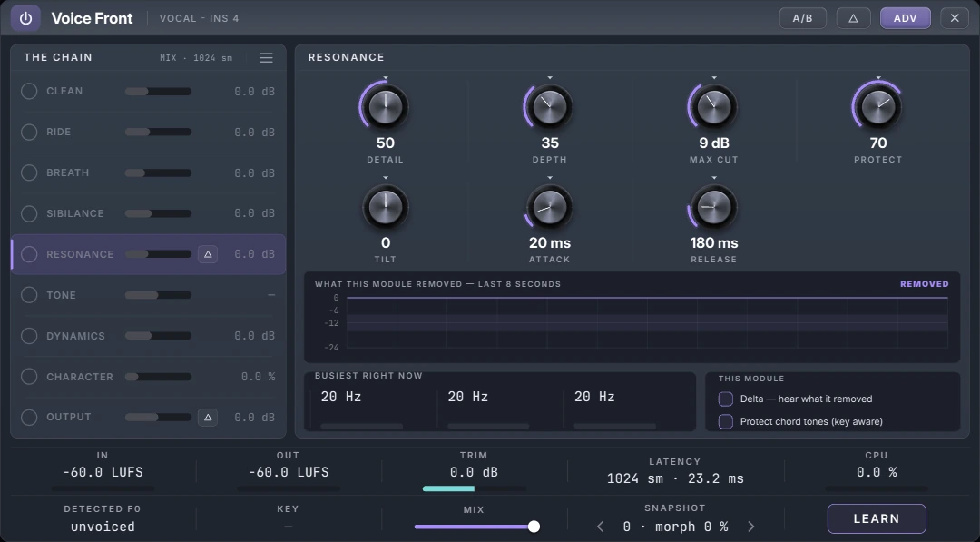Viewport: 980px width, 542px height.
Task: Adjust the MIX slider at bottom
Action: point(476,527)
